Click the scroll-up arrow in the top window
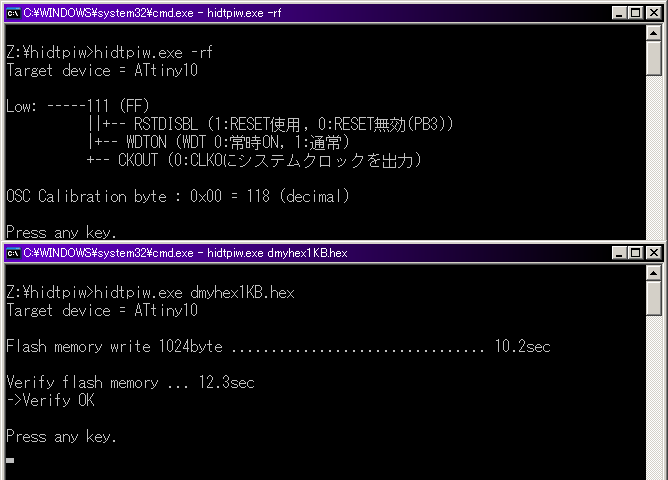Viewport: 668px width, 480px height. [x=654, y=33]
